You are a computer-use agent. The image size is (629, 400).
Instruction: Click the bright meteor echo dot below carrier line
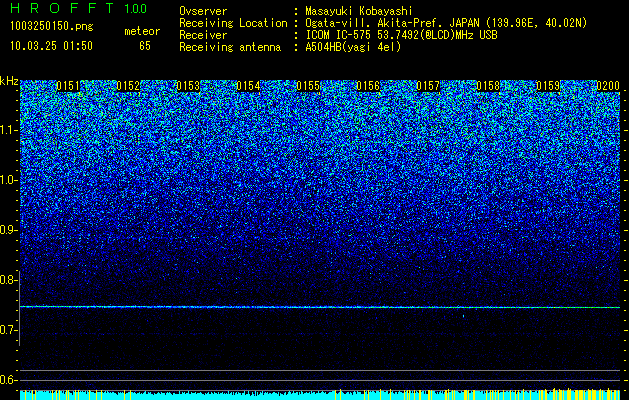tap(463, 316)
